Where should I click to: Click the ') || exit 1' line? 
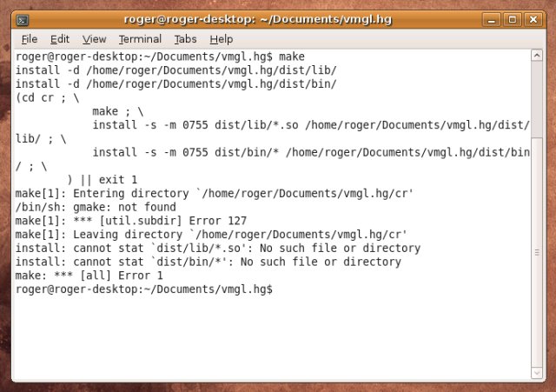[103, 180]
